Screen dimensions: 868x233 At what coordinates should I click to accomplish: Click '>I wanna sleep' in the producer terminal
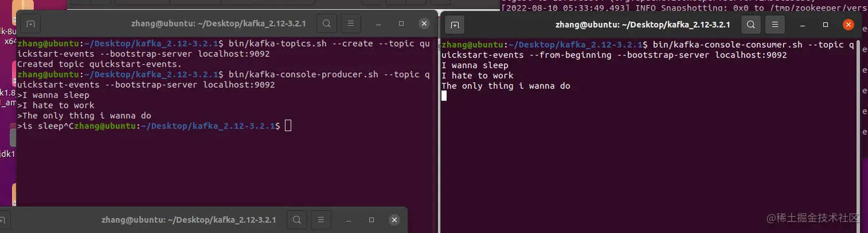click(53, 95)
